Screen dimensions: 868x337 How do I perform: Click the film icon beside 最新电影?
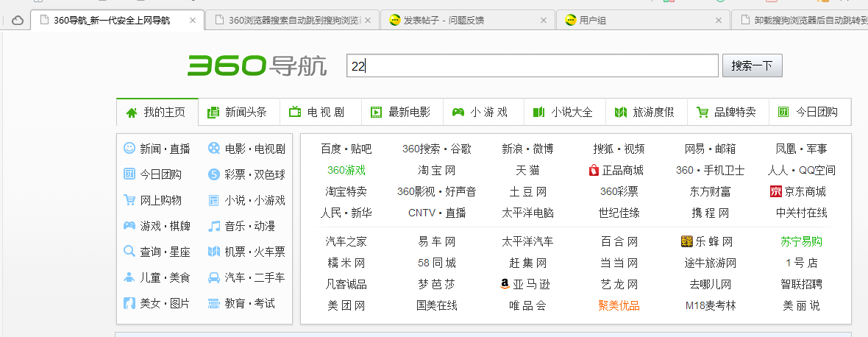[377, 113]
